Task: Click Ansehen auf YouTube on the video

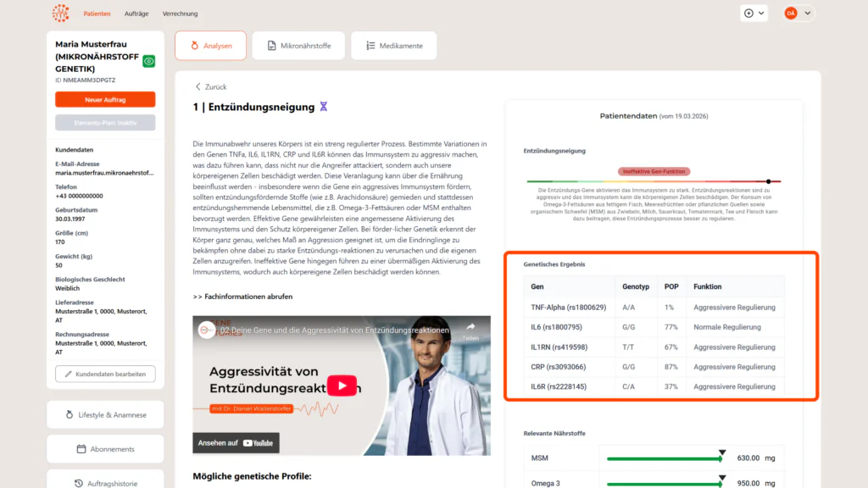Action: (x=236, y=442)
